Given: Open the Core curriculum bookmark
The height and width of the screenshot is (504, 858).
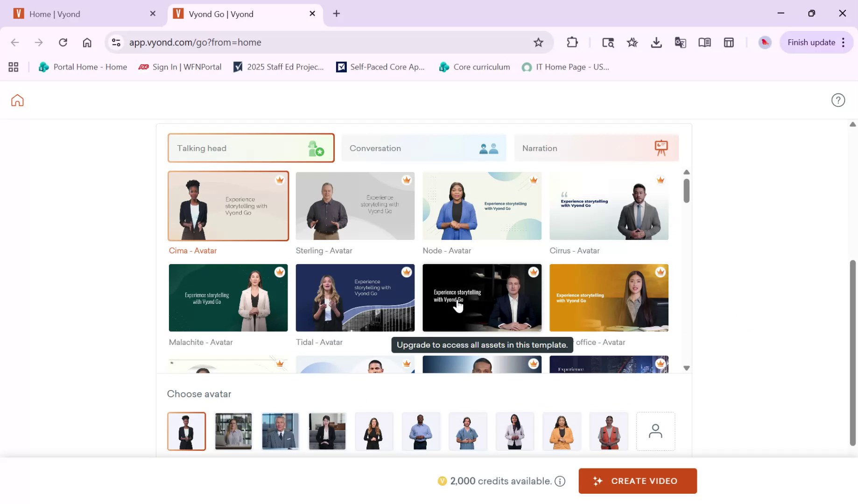Looking at the screenshot, I should (474, 67).
